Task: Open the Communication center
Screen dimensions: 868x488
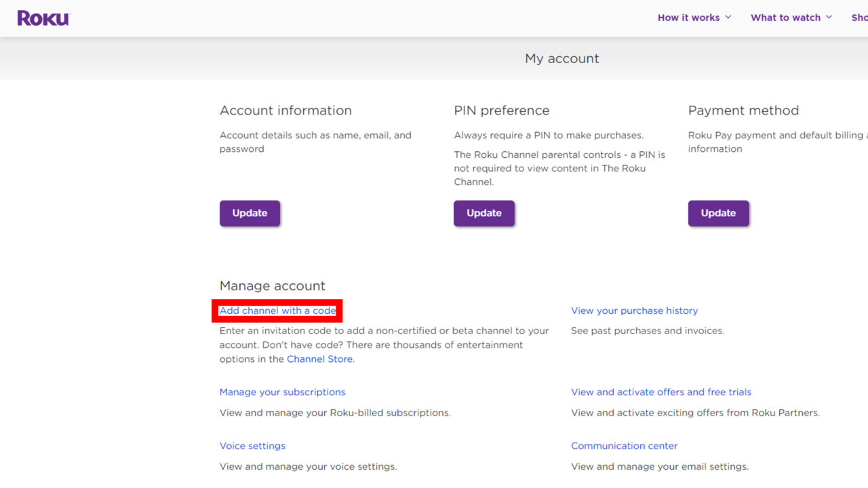Action: click(624, 445)
